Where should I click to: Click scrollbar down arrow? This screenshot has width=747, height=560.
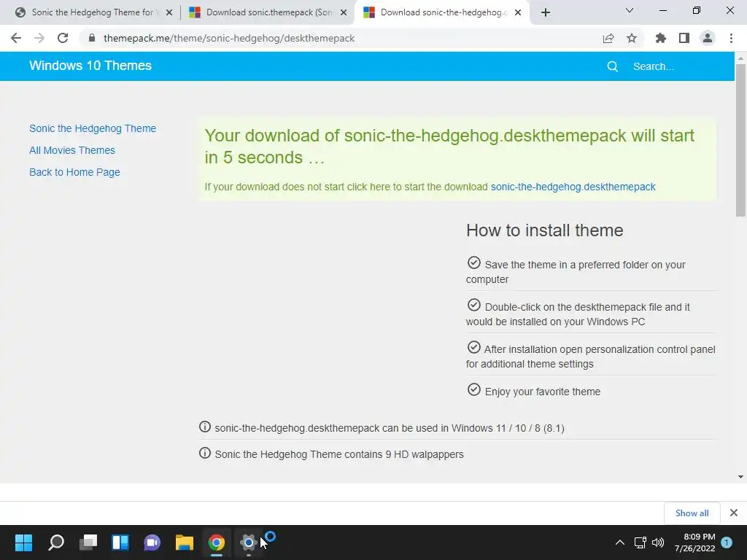pos(740,477)
